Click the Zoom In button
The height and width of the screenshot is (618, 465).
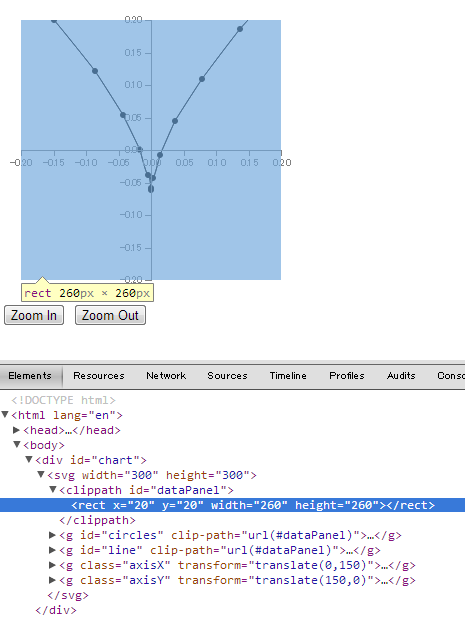click(34, 315)
